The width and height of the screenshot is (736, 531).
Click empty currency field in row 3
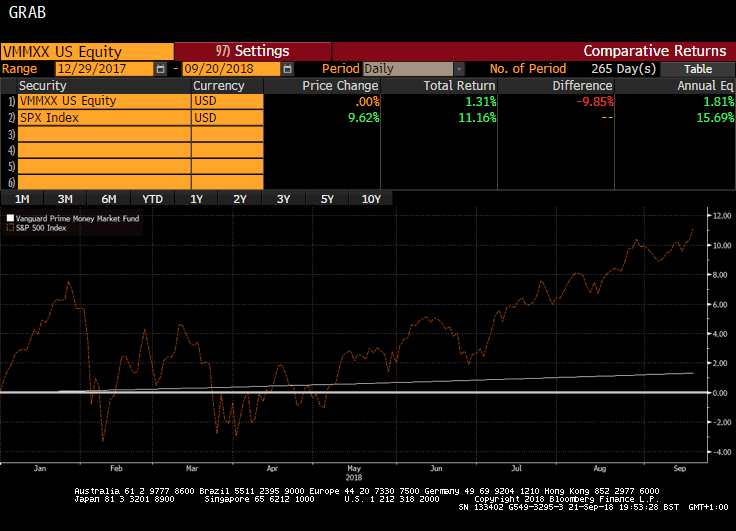coord(228,134)
